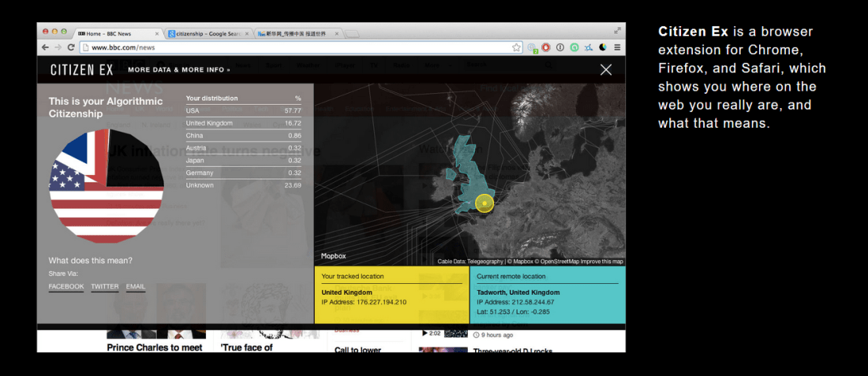Screen dimensions: 868x376
Task: Share via Email link
Action: [x=136, y=287]
